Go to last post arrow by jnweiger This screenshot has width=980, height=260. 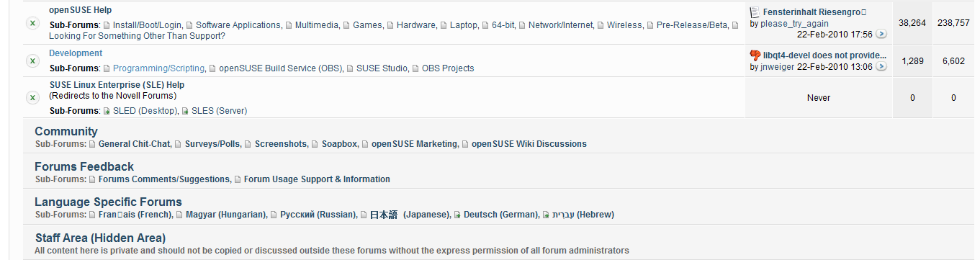pyautogui.click(x=881, y=67)
